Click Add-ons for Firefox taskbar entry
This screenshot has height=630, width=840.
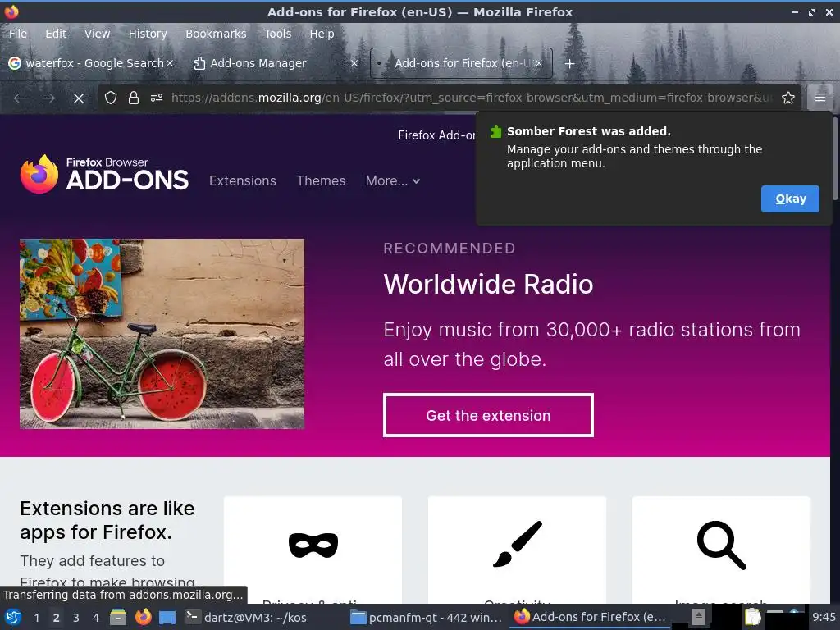(x=589, y=617)
